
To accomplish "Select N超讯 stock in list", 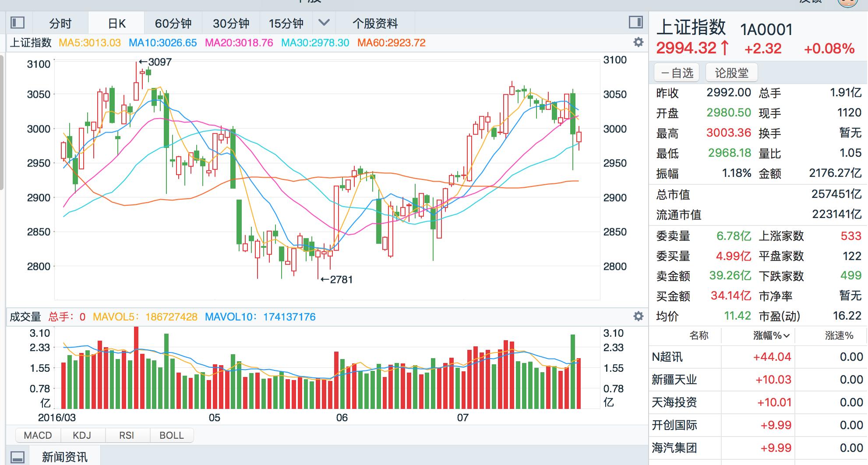I will coord(667,357).
